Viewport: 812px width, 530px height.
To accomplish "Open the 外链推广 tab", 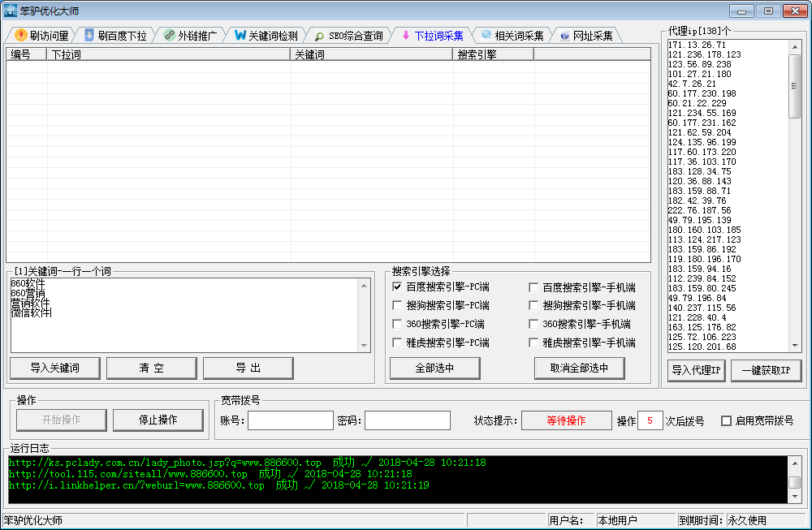I will [x=191, y=35].
